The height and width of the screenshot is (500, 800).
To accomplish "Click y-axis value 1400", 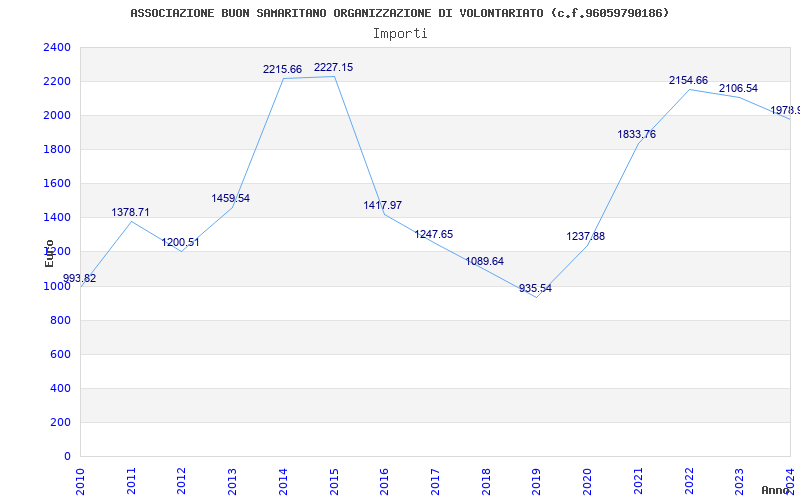I will 57,218.
